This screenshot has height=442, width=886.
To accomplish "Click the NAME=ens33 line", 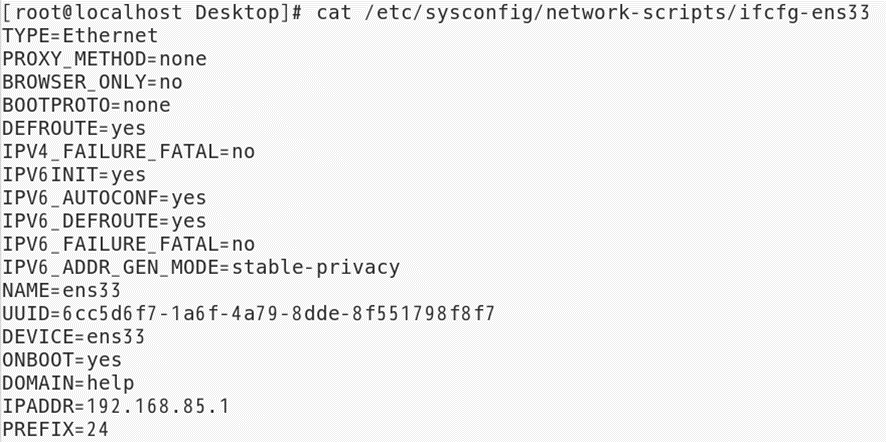I will pyautogui.click(x=62, y=291).
